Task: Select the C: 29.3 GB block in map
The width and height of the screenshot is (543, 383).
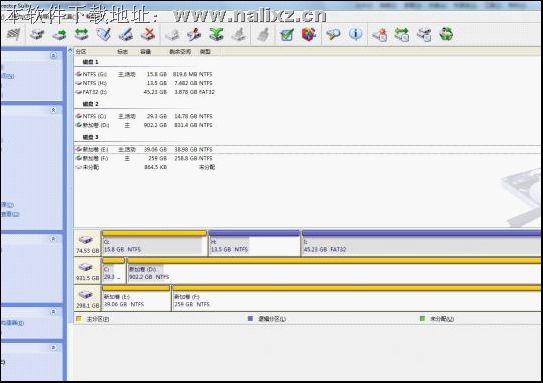Action: pyautogui.click(x=114, y=271)
